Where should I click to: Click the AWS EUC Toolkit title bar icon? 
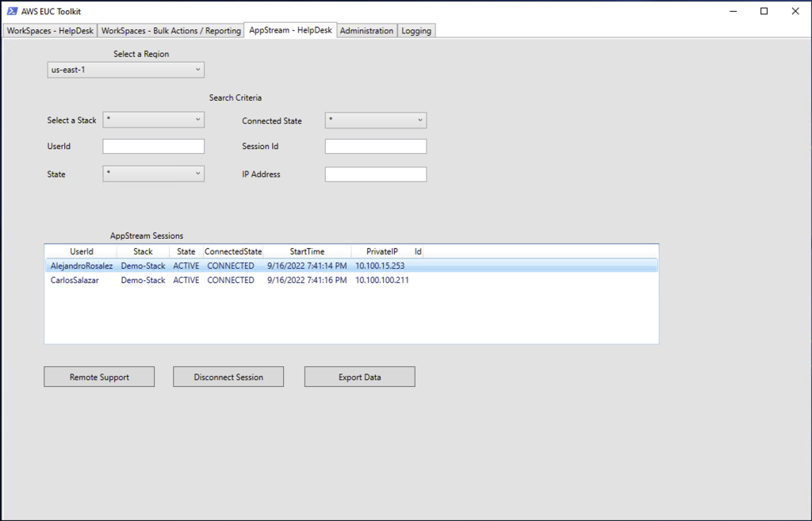coord(12,11)
